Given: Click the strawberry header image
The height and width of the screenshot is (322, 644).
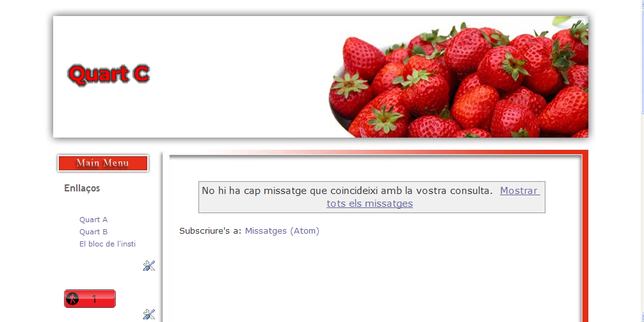Looking at the screenshot, I should [458, 77].
